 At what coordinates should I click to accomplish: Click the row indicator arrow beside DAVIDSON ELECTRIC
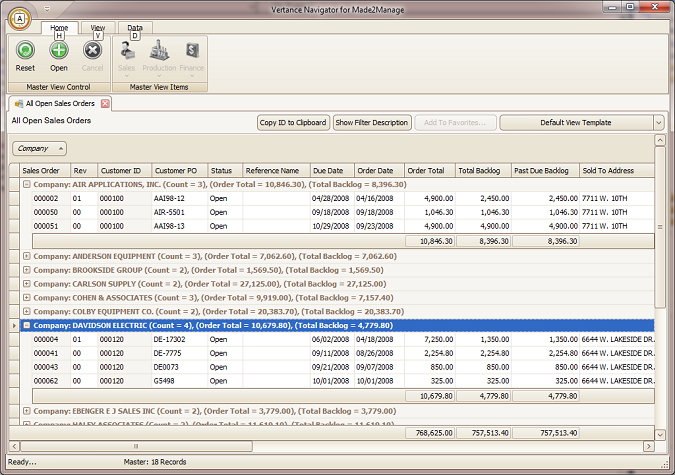click(14, 326)
